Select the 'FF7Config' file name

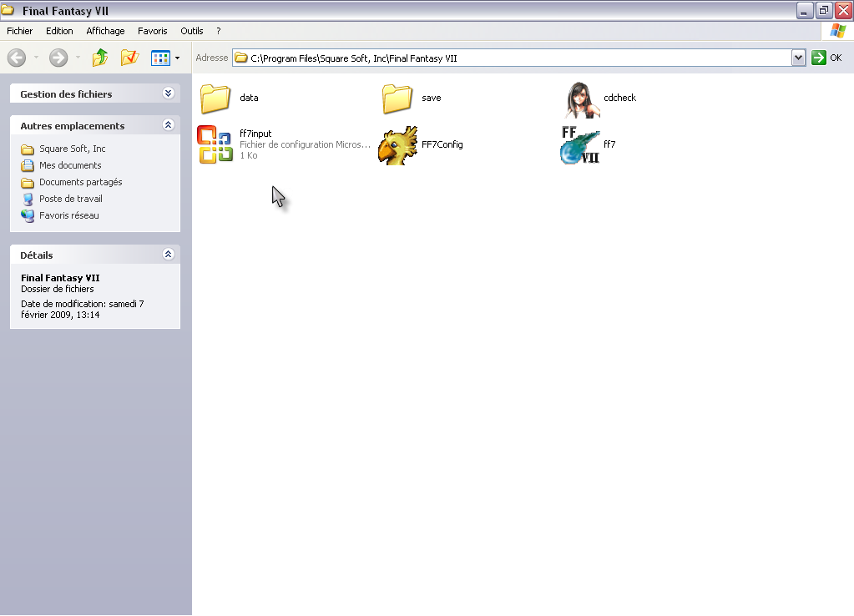(x=442, y=144)
